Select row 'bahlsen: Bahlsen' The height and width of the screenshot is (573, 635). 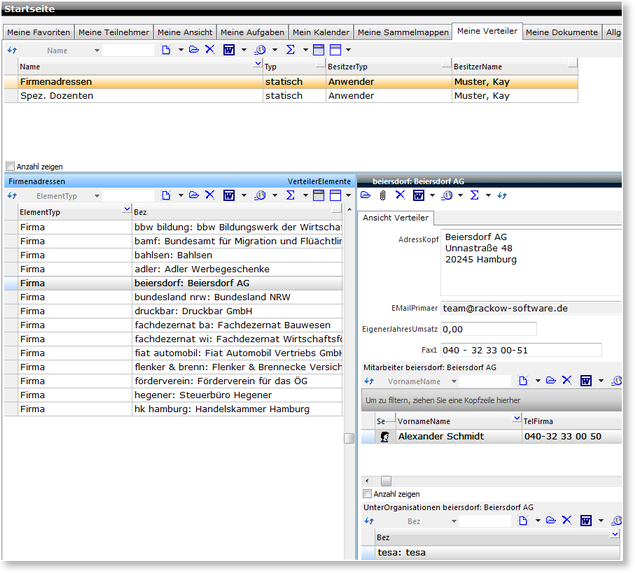(173, 255)
